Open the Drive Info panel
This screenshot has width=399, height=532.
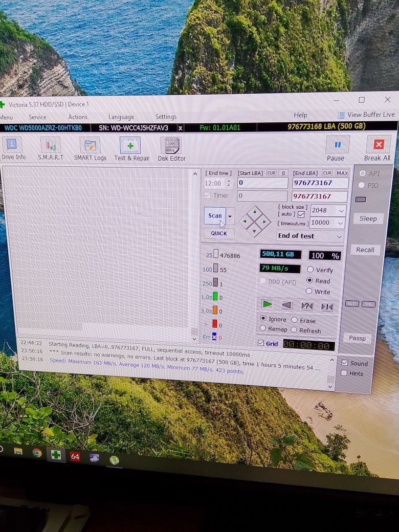click(x=13, y=148)
